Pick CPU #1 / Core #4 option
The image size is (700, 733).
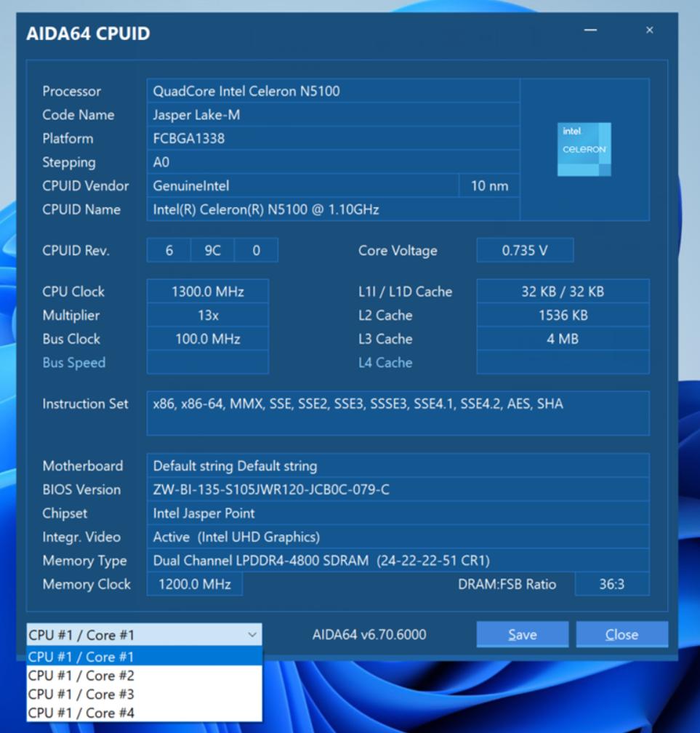[144, 713]
